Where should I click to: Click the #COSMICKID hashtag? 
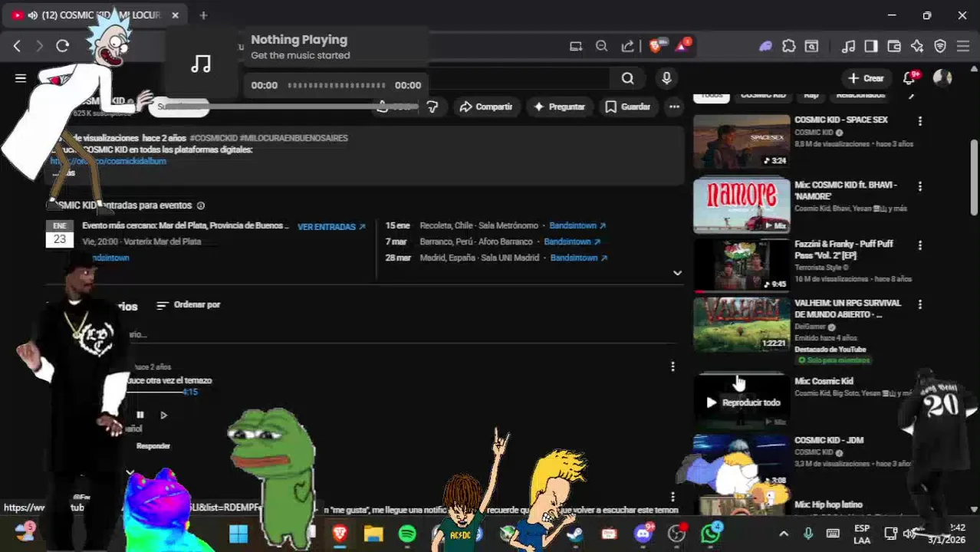[x=213, y=138]
